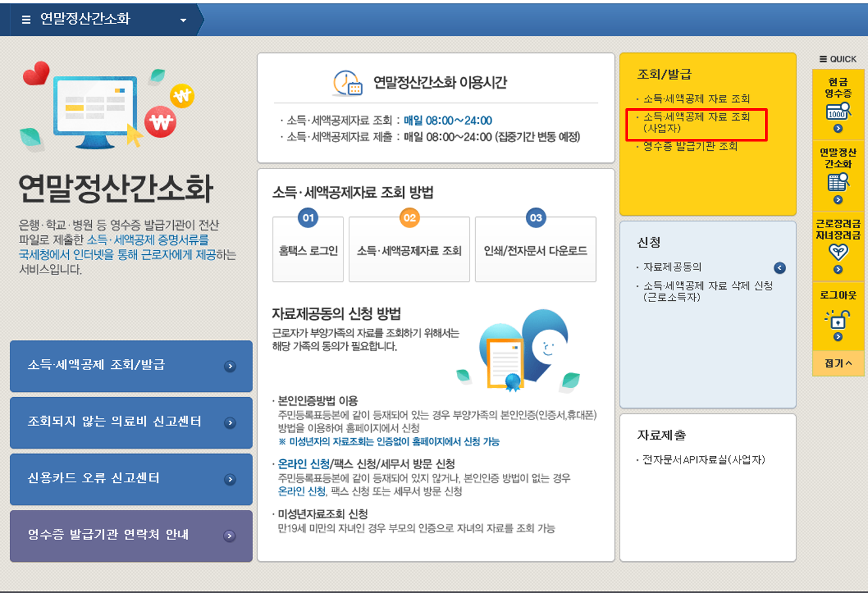Click the clock calendar icon by 이용시간
868x593 pixels.
347,83
